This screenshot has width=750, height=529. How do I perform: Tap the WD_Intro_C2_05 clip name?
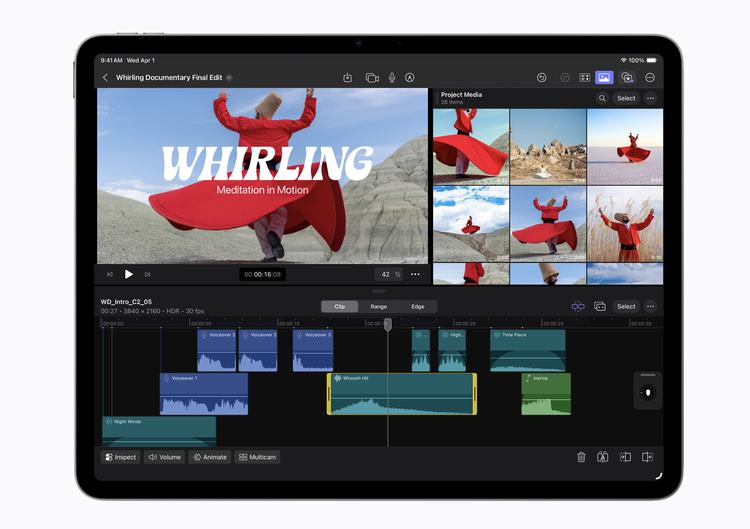(126, 302)
